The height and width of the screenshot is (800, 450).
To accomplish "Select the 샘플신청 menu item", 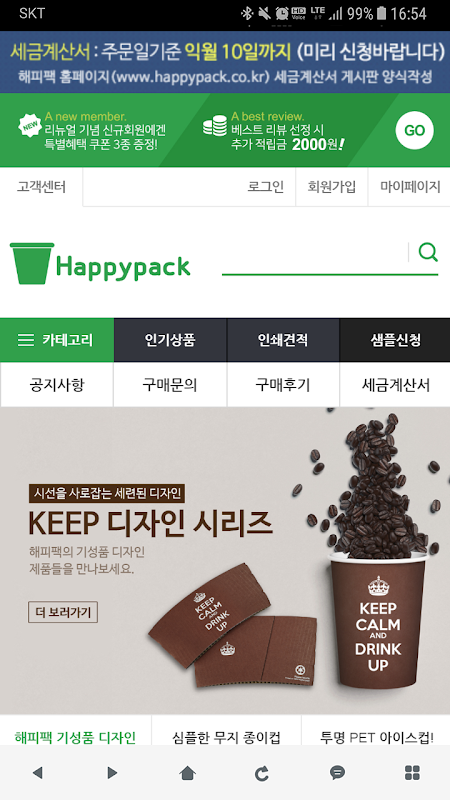I will pos(395,340).
